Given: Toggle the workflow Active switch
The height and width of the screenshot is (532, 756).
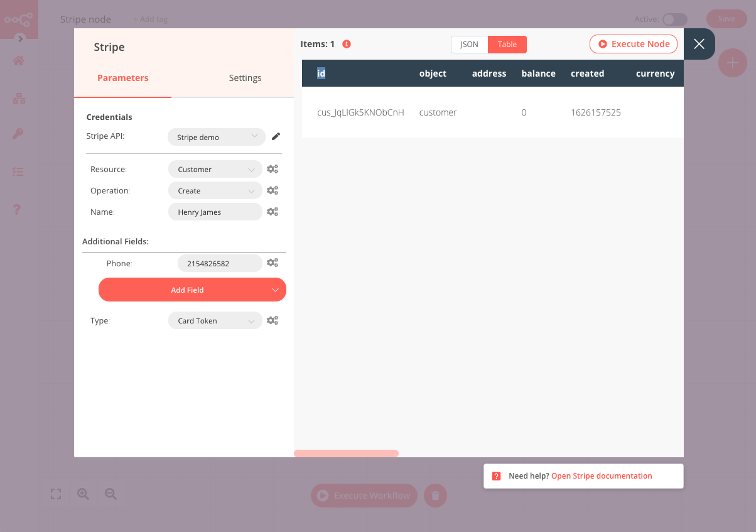Looking at the screenshot, I should [x=674, y=19].
